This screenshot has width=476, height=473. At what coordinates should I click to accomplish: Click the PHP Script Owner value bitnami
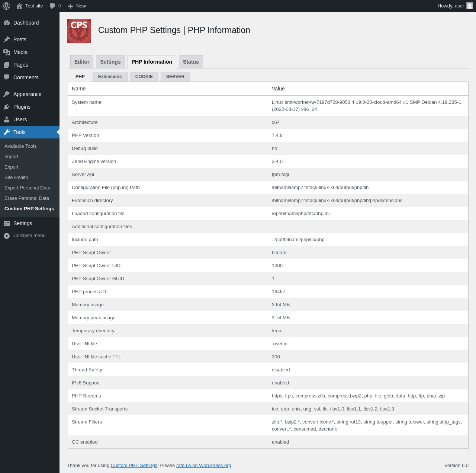[280, 253]
